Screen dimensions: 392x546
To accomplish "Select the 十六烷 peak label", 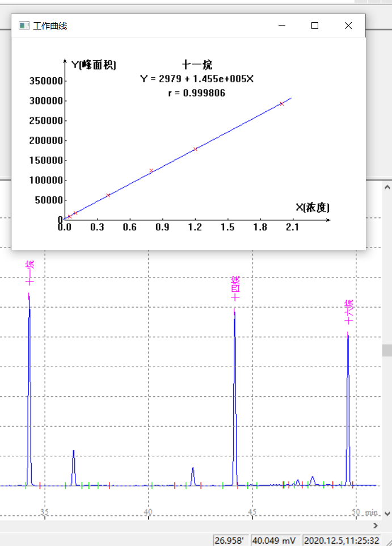I will pyautogui.click(x=349, y=311).
